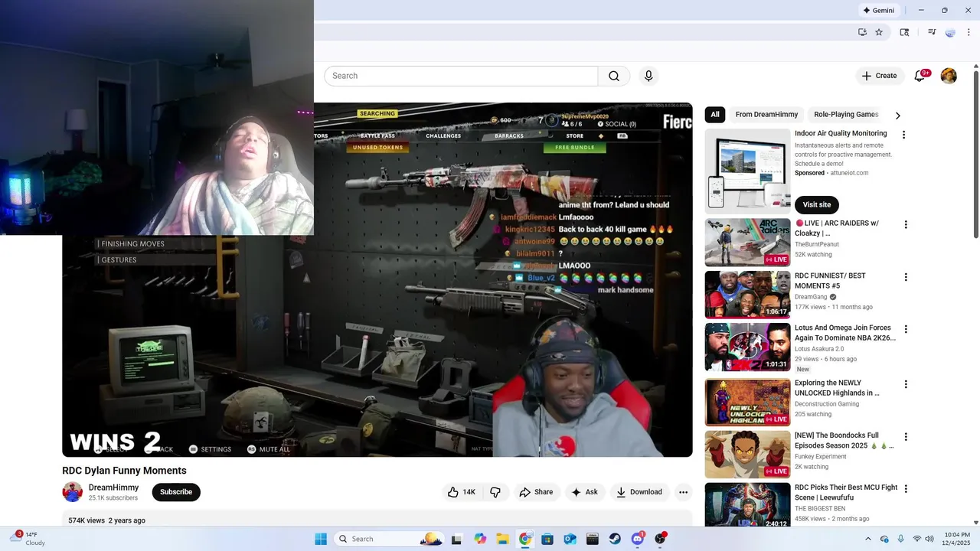Dislike the video with thumbs-down icon
The image size is (980, 551).
point(495,492)
